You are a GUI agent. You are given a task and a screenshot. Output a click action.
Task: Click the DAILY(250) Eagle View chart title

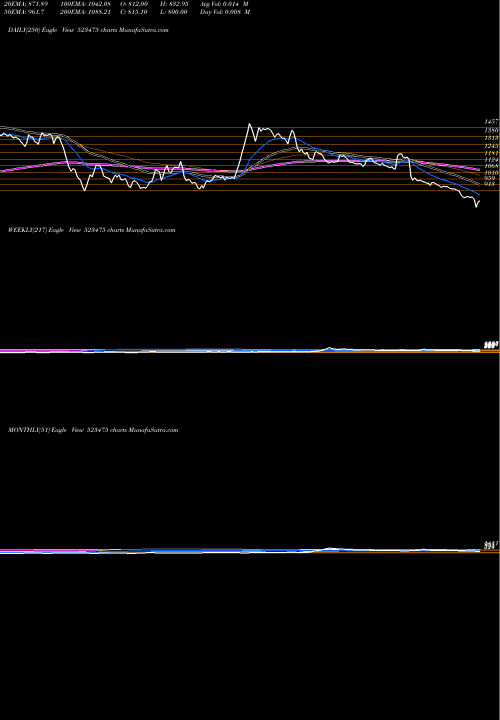[x=88, y=30]
